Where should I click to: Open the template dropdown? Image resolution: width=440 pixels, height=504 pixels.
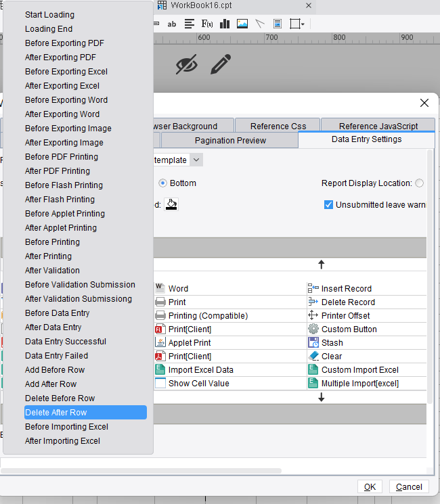(196, 160)
